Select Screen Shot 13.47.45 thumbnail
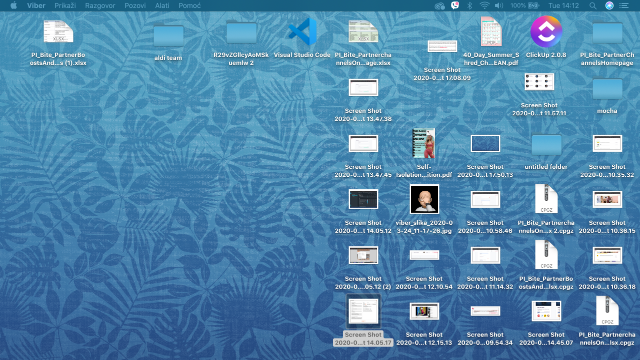The image size is (640, 360). tap(363, 144)
